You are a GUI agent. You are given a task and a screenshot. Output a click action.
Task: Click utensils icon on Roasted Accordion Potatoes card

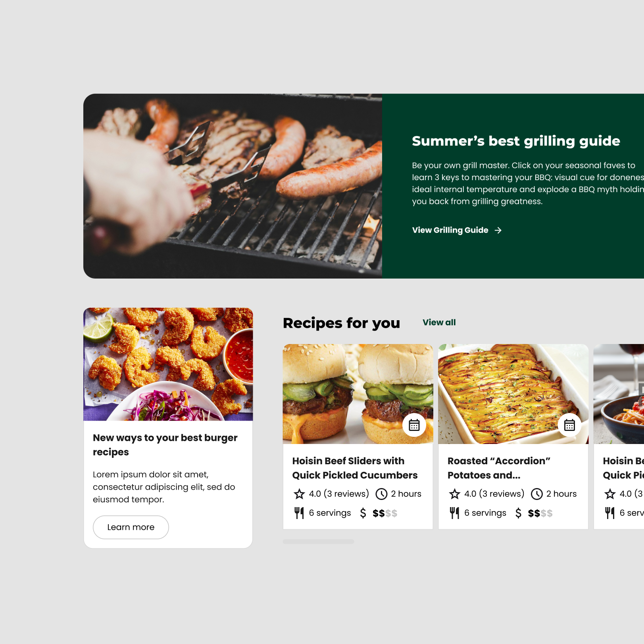click(x=455, y=513)
